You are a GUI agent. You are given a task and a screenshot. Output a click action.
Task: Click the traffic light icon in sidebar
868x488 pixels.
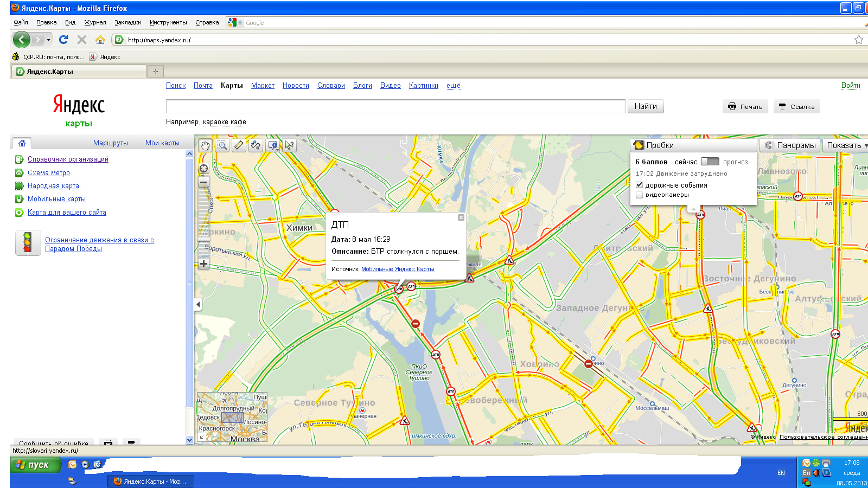coord(28,243)
